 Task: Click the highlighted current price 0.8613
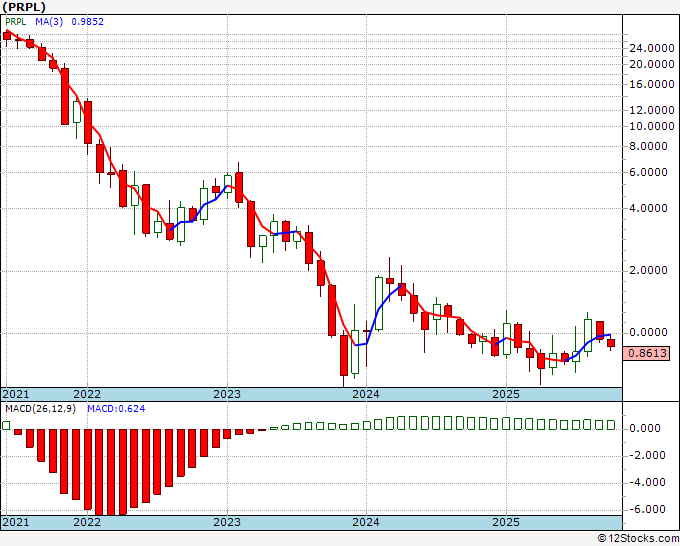(646, 353)
